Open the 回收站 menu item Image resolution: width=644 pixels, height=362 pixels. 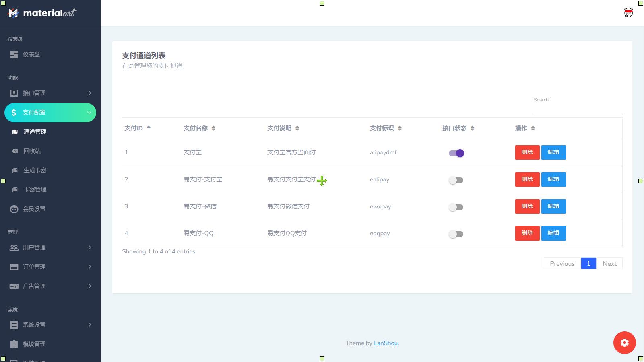coord(32,151)
